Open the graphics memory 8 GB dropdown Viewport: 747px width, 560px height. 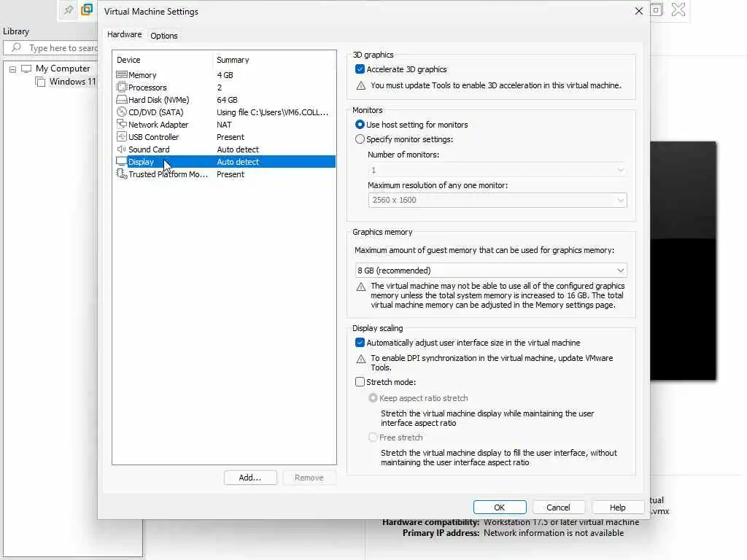click(x=491, y=271)
